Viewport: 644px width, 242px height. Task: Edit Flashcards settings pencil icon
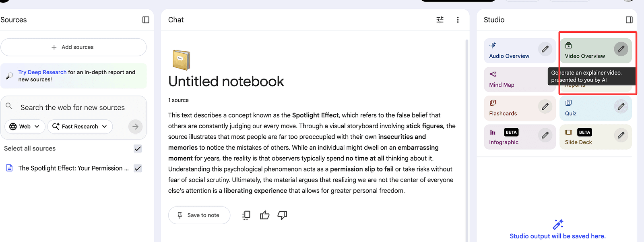coord(545,106)
